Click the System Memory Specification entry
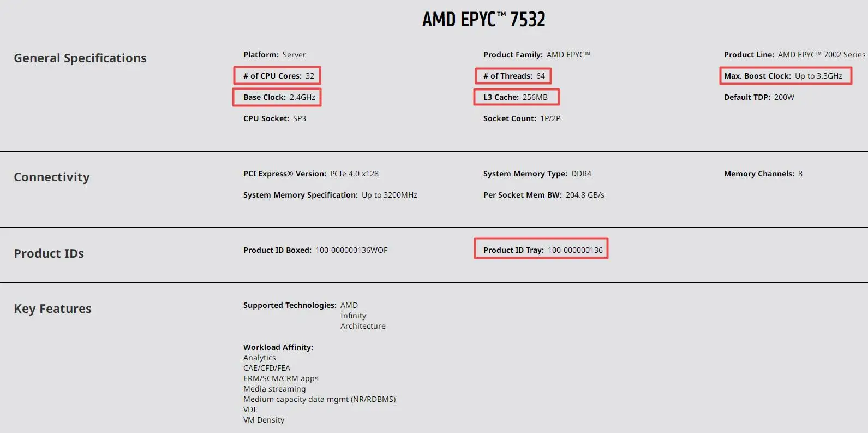Screen dimensions: 868x433 coord(330,195)
